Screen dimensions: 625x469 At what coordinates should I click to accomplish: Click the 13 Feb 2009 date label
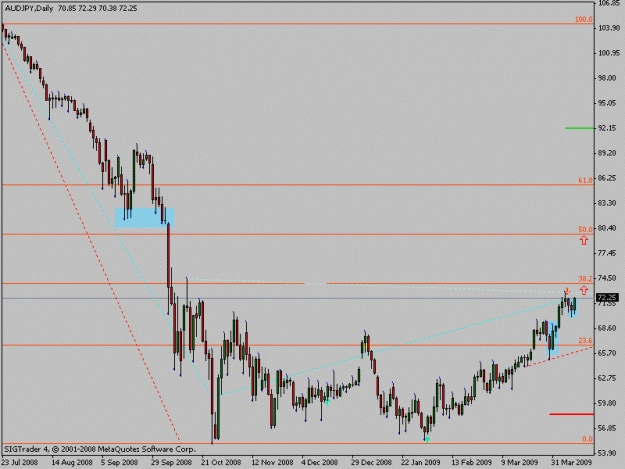pos(472,463)
